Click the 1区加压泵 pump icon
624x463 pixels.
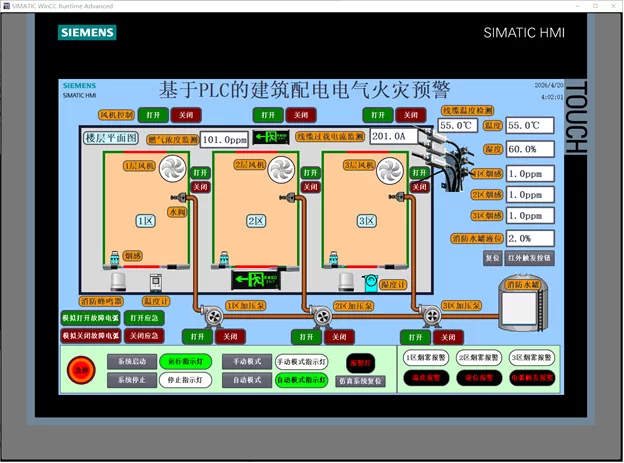[x=212, y=315]
